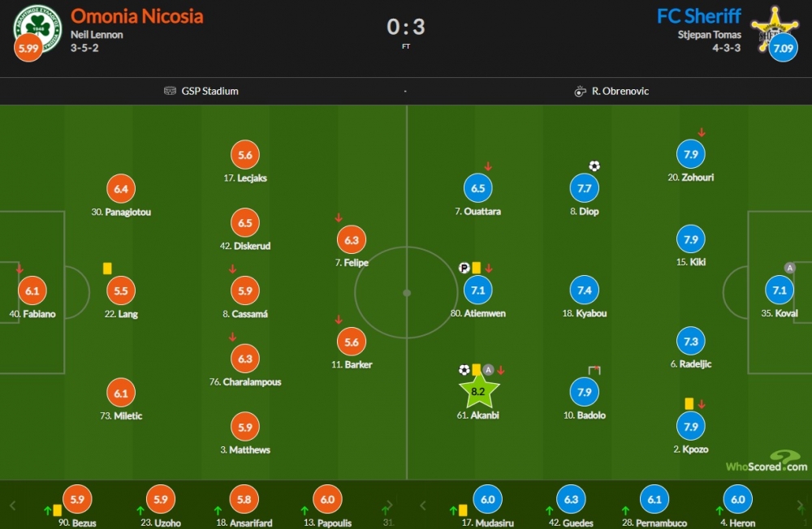The image size is (812, 529).
Task: Click the yellow card above Lang
Action: point(107,268)
